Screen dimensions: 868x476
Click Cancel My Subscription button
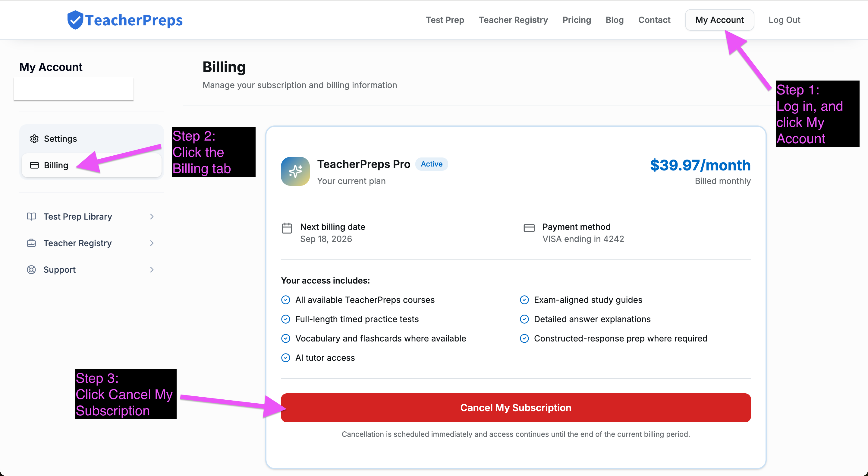516,408
